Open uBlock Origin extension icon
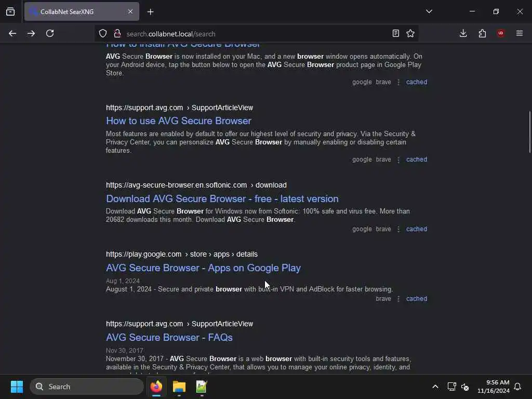Viewport: 532px width, 399px height. click(501, 33)
